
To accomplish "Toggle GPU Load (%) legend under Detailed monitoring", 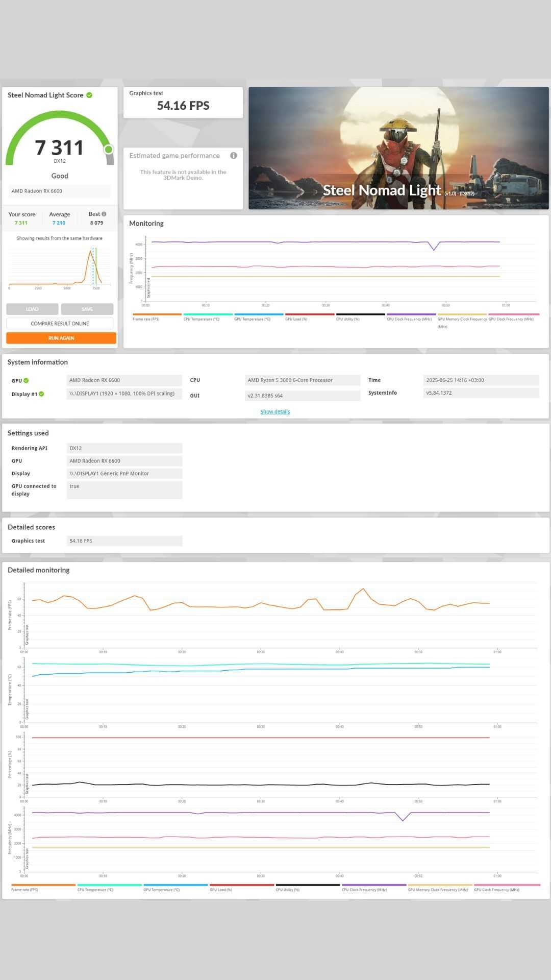I will coord(242,888).
